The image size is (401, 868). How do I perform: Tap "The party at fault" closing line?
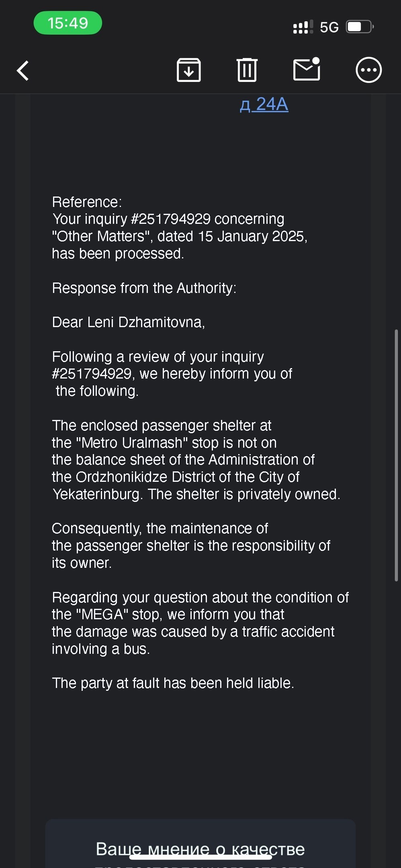pyautogui.click(x=173, y=683)
